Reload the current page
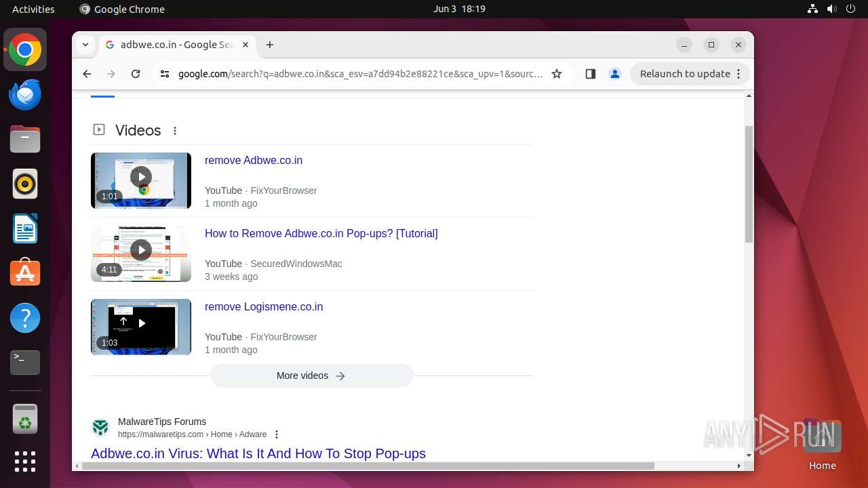The image size is (868, 488). [x=136, y=74]
